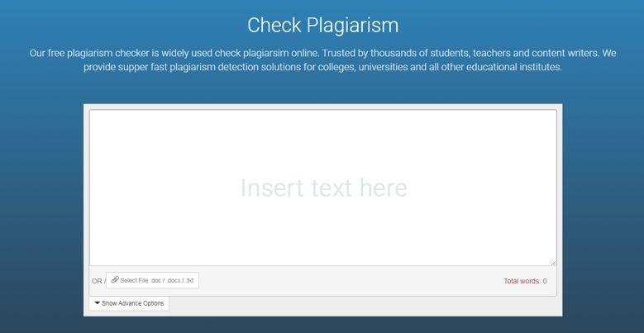Click the "0" in the Total words count

coord(544,281)
